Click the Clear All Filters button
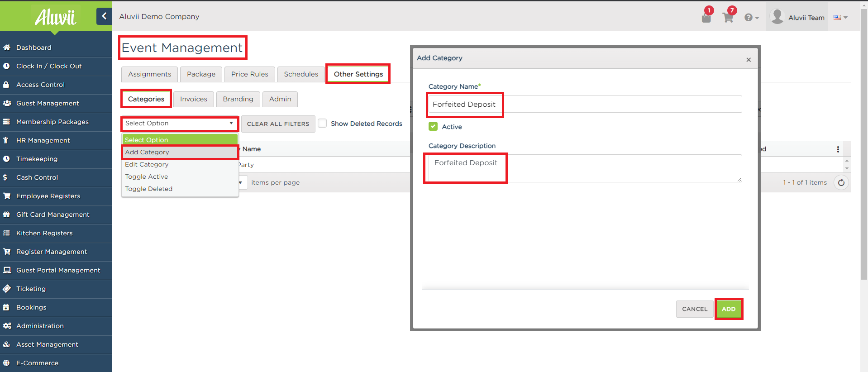This screenshot has height=372, width=868. tap(278, 124)
